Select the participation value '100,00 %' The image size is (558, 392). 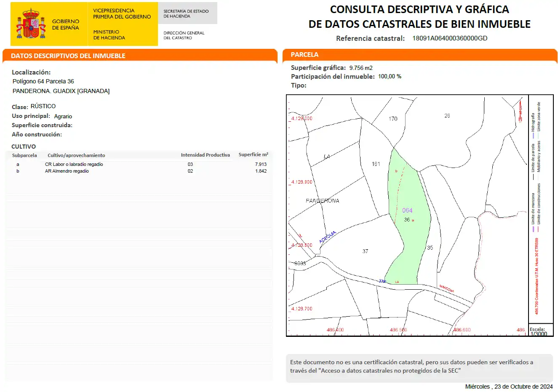[x=390, y=77]
